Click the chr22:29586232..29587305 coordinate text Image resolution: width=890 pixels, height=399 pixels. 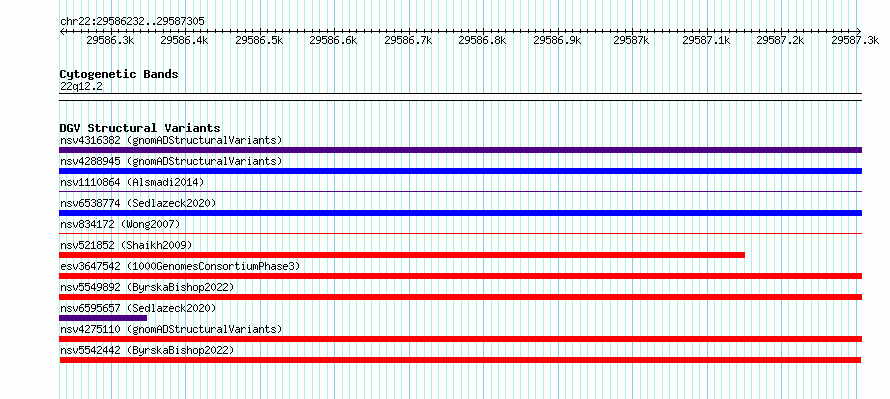point(132,21)
